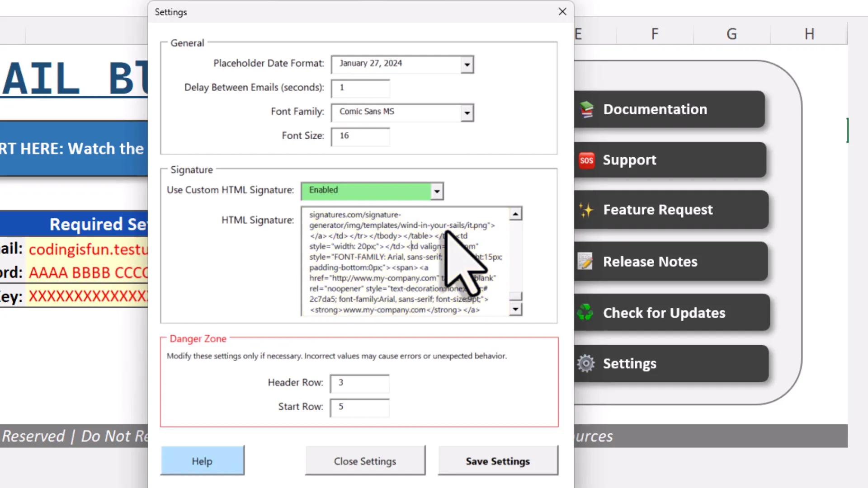Open Documentation via the books icon

(586, 109)
